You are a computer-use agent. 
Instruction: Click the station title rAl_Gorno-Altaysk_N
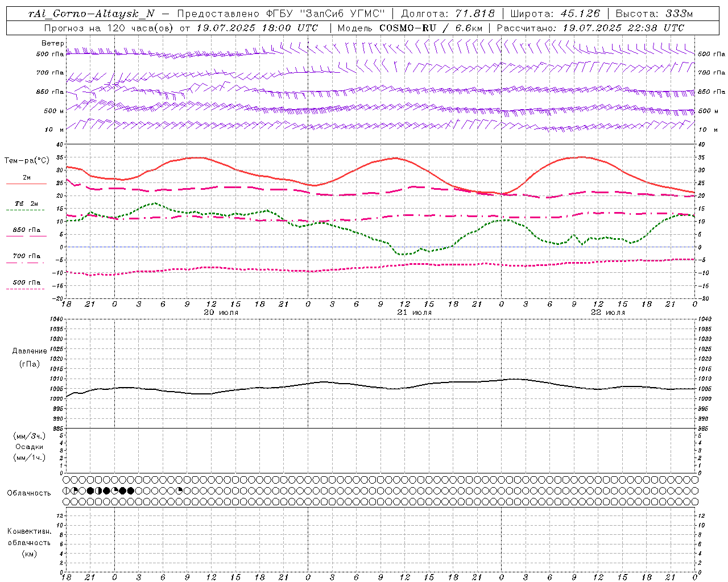coord(92,14)
